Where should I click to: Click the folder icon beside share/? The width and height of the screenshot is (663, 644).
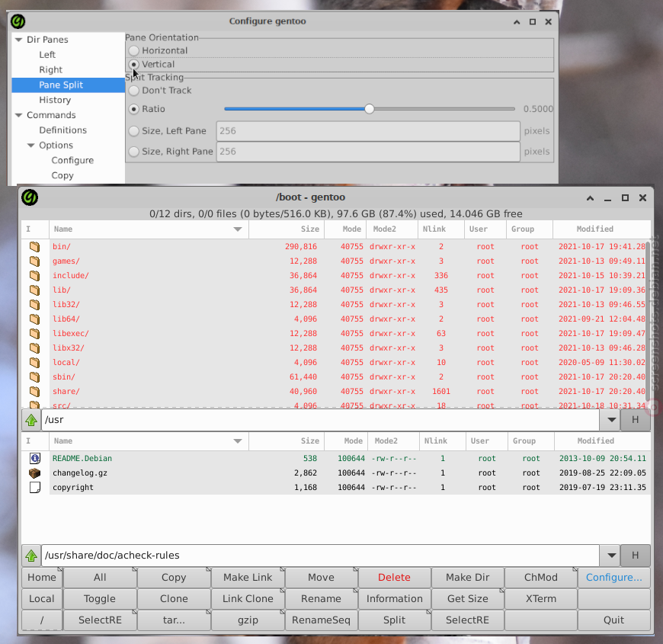[34, 391]
